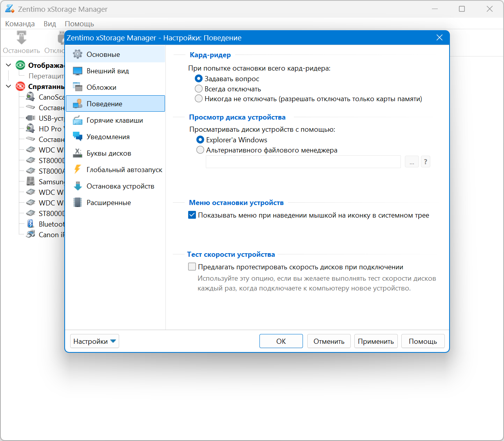Viewport: 504px width, 441px height.
Task: Click the Отменить button
Action: 329,341
